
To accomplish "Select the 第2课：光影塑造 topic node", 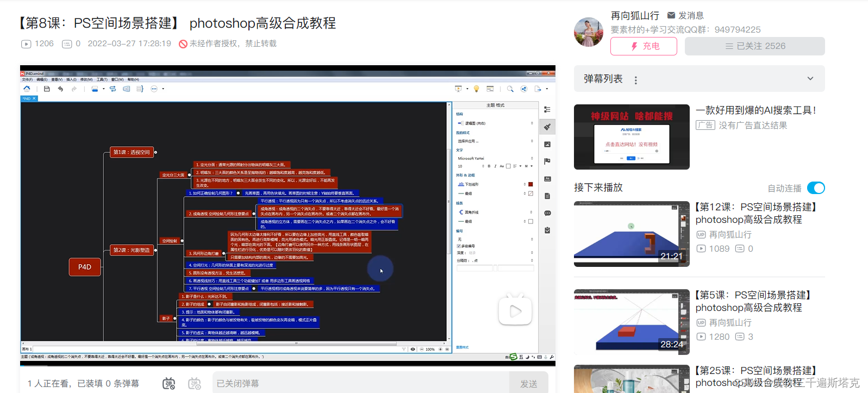I will pyautogui.click(x=132, y=250).
